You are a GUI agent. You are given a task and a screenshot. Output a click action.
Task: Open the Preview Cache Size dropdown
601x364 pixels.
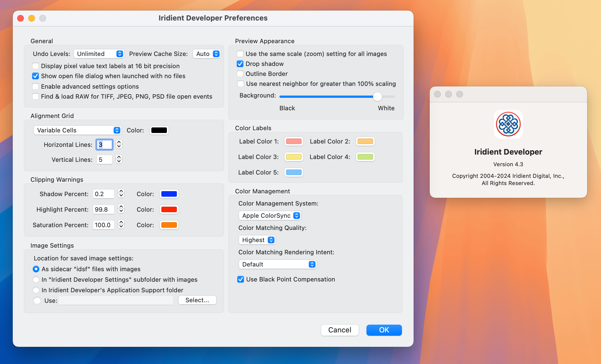click(x=207, y=54)
